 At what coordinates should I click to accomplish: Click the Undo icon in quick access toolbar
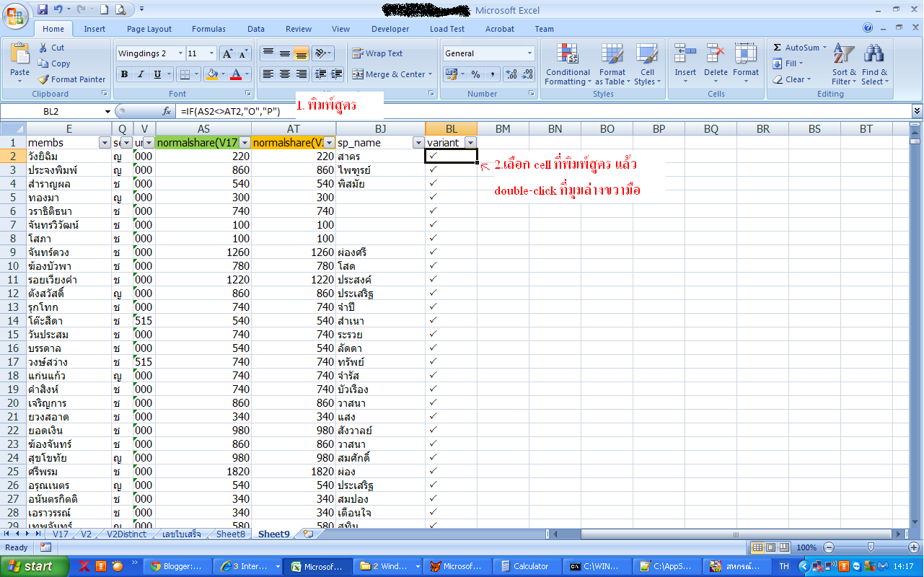point(58,9)
